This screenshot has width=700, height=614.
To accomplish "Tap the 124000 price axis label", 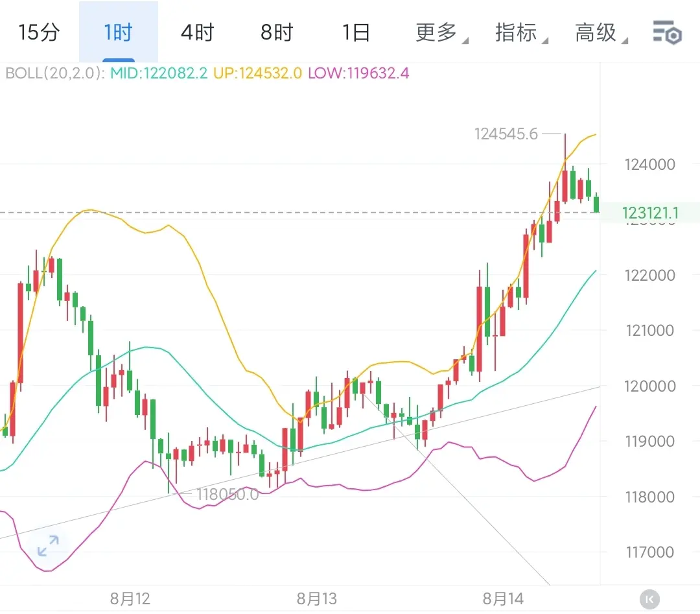I will 649,164.
